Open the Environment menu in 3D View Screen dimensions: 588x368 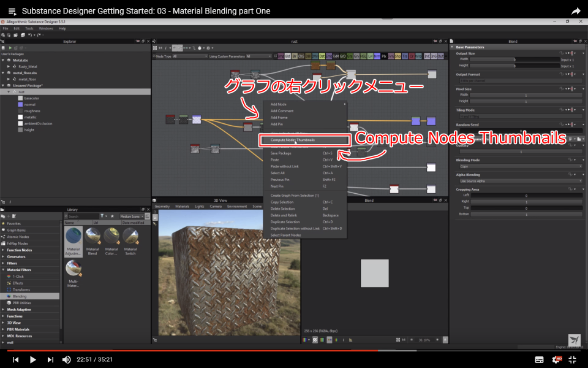tap(237, 207)
